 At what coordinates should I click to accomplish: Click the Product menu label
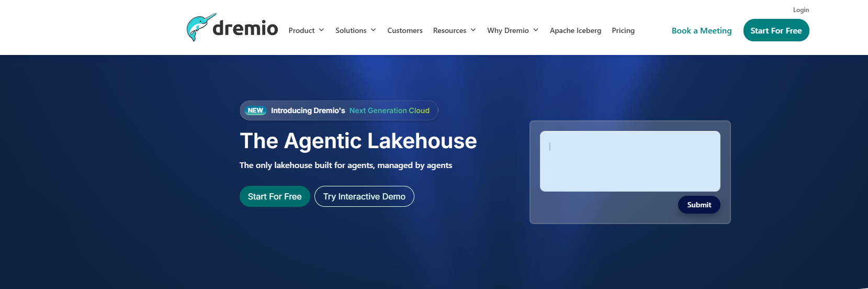301,30
